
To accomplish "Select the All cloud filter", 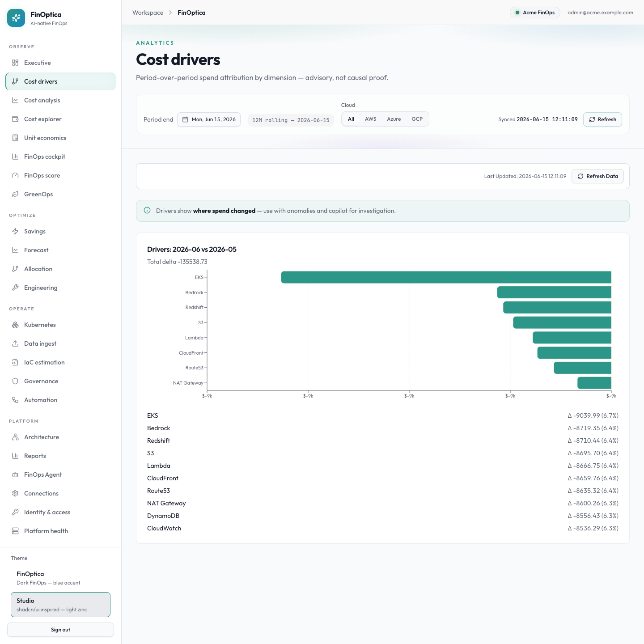I will 351,119.
